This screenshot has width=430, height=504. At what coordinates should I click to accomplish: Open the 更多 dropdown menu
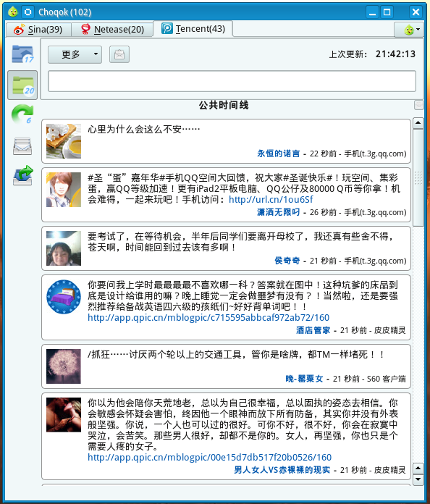[75, 54]
